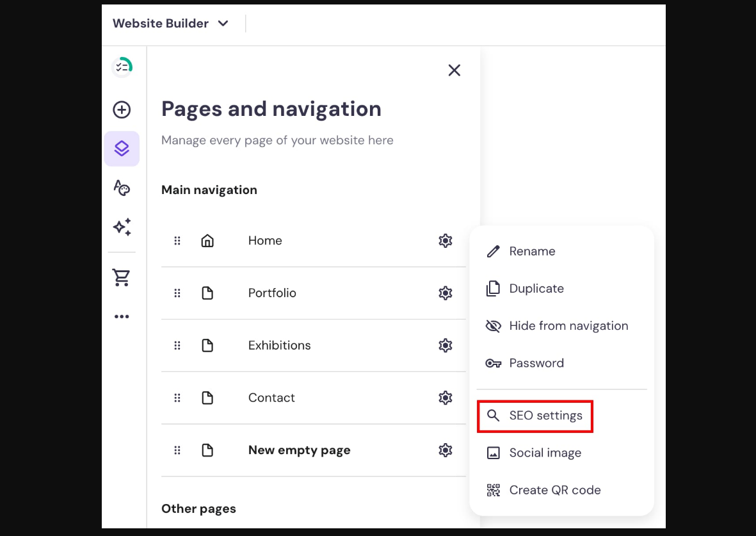756x536 pixels.
Task: Choose Duplicate in the context menu
Action: coord(536,288)
